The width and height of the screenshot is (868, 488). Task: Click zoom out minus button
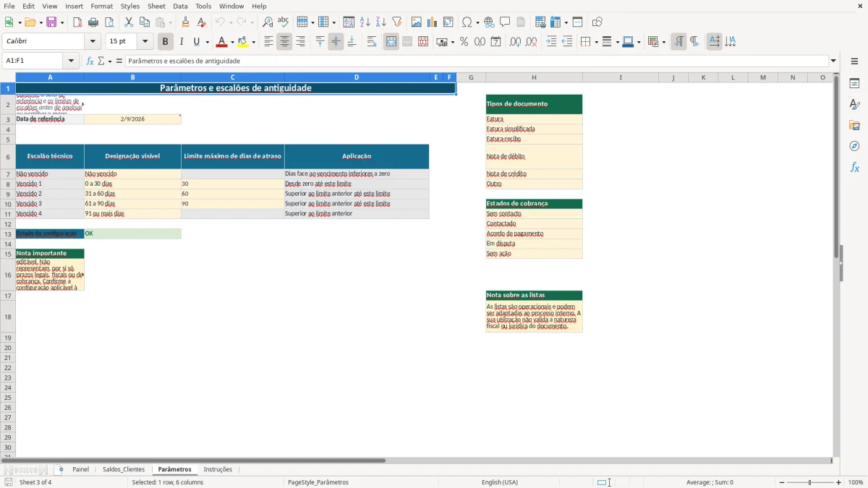click(x=782, y=482)
